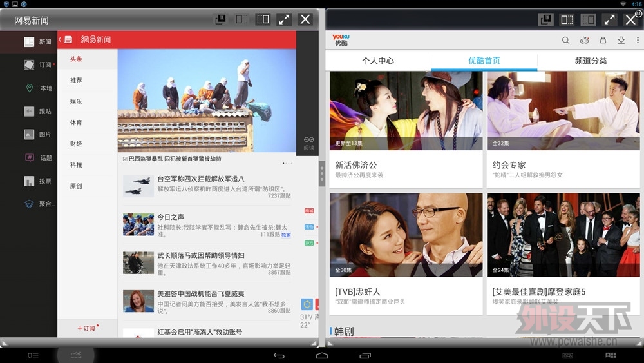This screenshot has width=644, height=363.
Task: Click the pin icon in 网易新闻 window titlebar
Action: coord(220,19)
